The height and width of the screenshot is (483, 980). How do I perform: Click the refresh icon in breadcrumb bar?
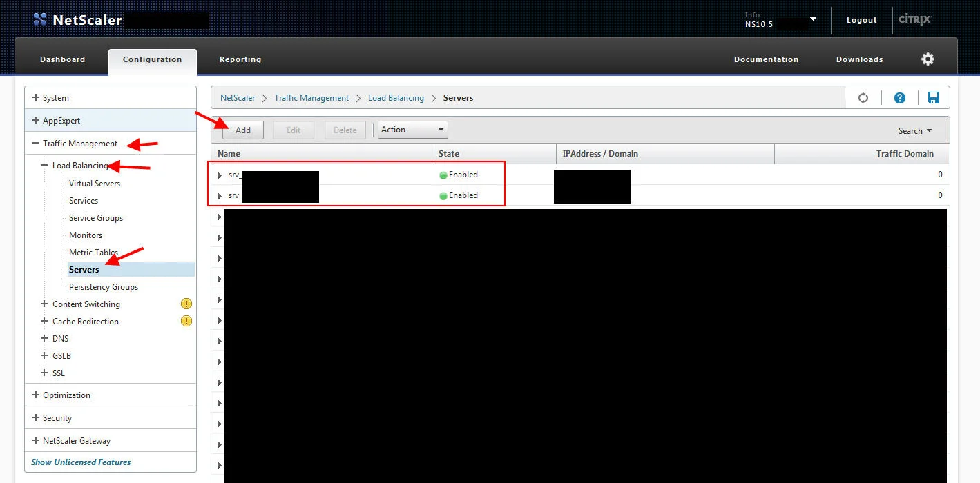pyautogui.click(x=863, y=98)
